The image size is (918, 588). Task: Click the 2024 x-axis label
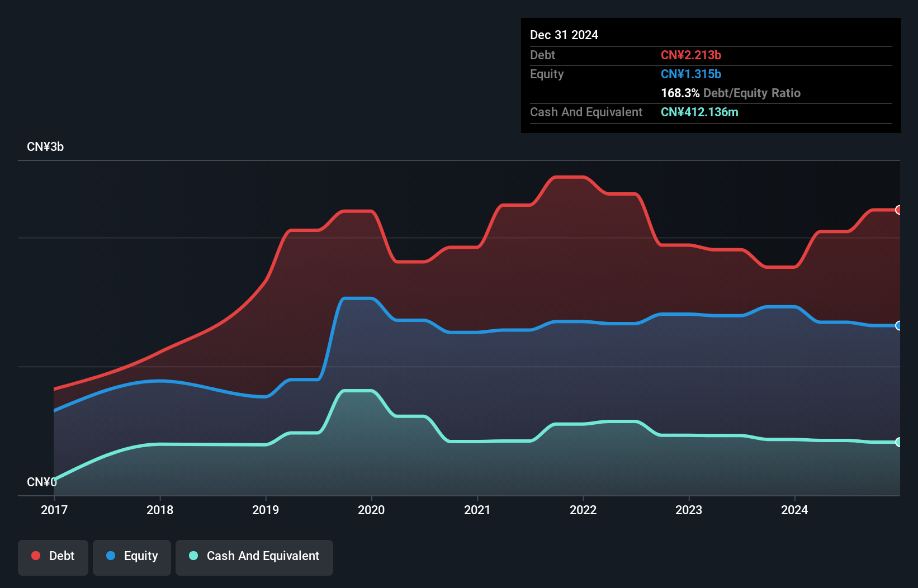click(794, 510)
